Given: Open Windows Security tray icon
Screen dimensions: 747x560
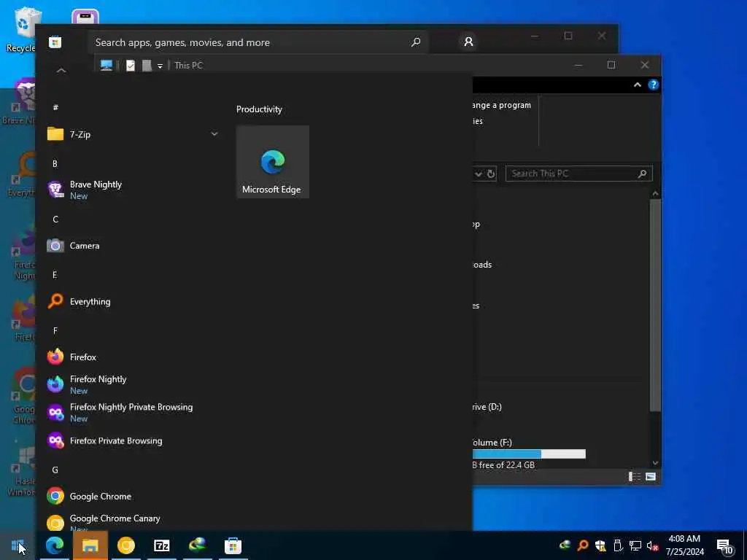Looking at the screenshot, I should pos(600,545).
